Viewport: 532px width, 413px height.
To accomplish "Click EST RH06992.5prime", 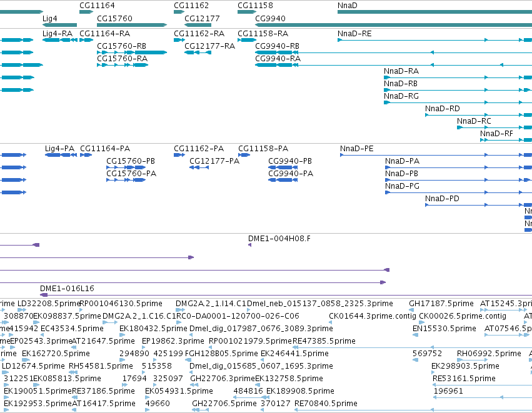I will click(489, 354).
